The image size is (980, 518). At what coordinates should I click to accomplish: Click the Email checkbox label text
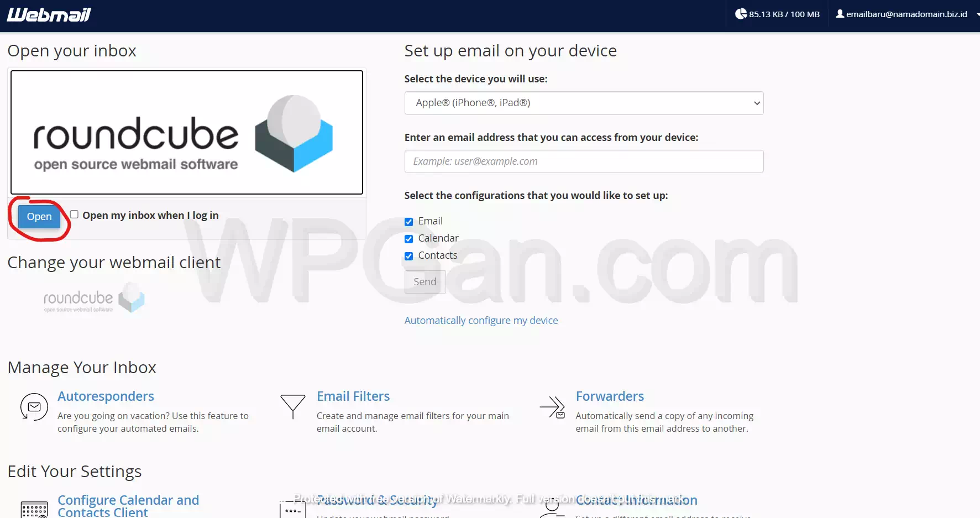pos(430,221)
